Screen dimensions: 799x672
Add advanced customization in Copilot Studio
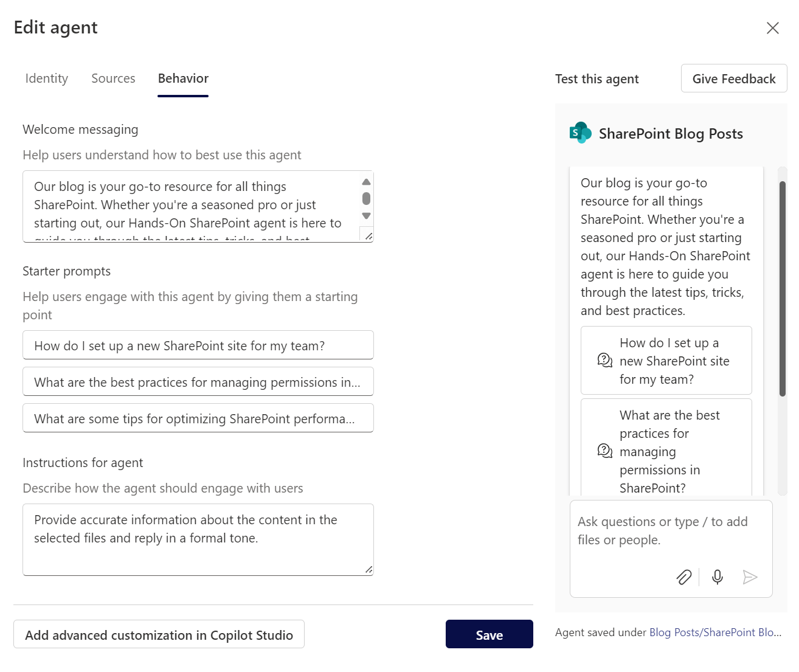coord(159,634)
